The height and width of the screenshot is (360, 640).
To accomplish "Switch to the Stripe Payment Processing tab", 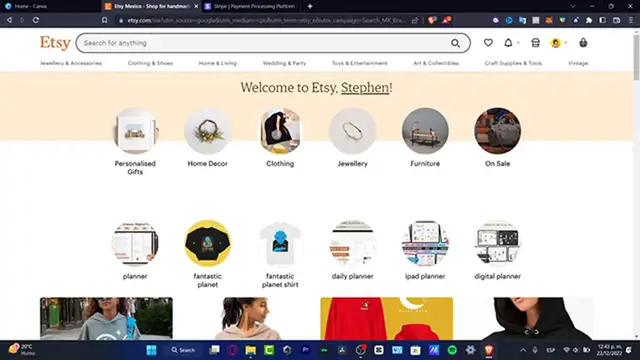I will [x=252, y=6].
